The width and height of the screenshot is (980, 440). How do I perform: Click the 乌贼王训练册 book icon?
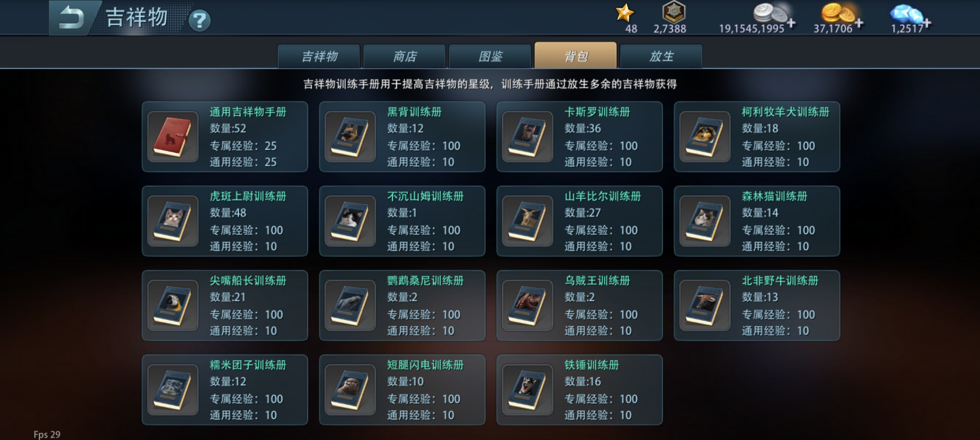pyautogui.click(x=527, y=306)
